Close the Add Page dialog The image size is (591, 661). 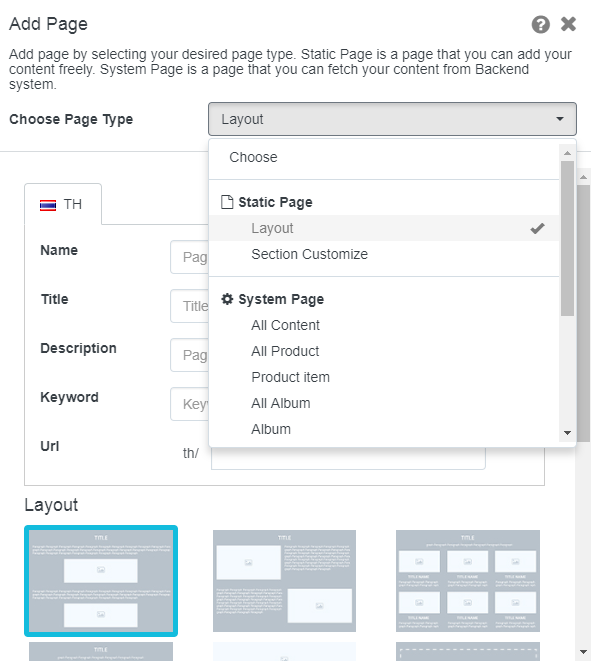(x=568, y=24)
